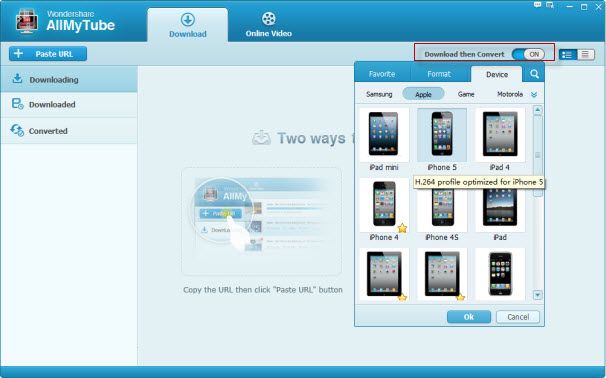Click the scroll up arrow in device list
606x378 pixels.
[537, 110]
